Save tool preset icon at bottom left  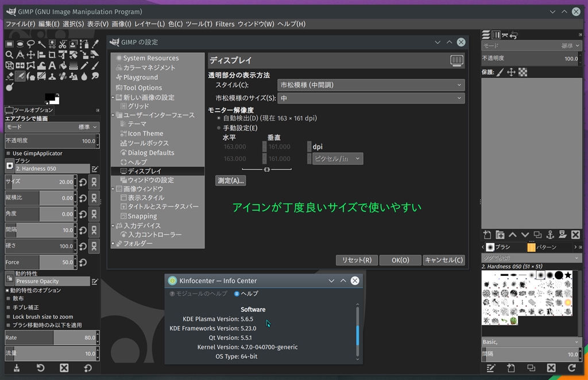[x=17, y=368]
